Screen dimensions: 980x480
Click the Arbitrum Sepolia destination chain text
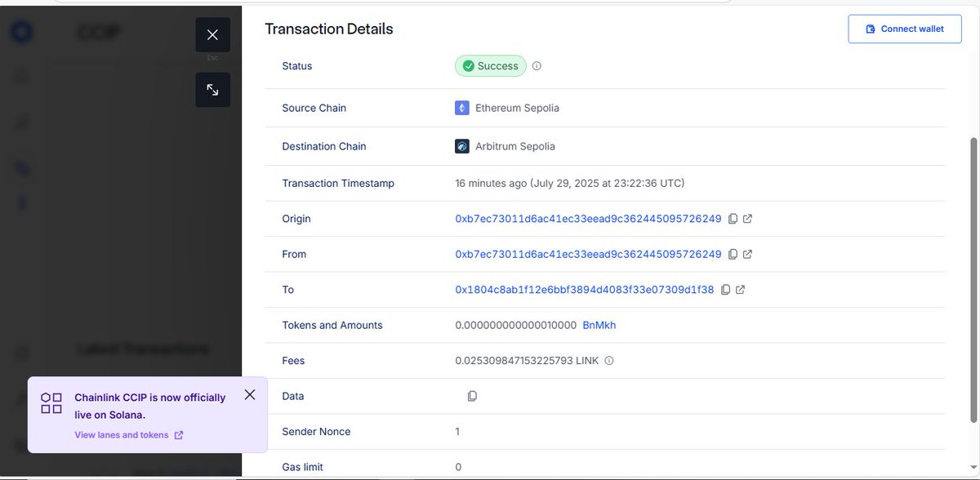[515, 146]
